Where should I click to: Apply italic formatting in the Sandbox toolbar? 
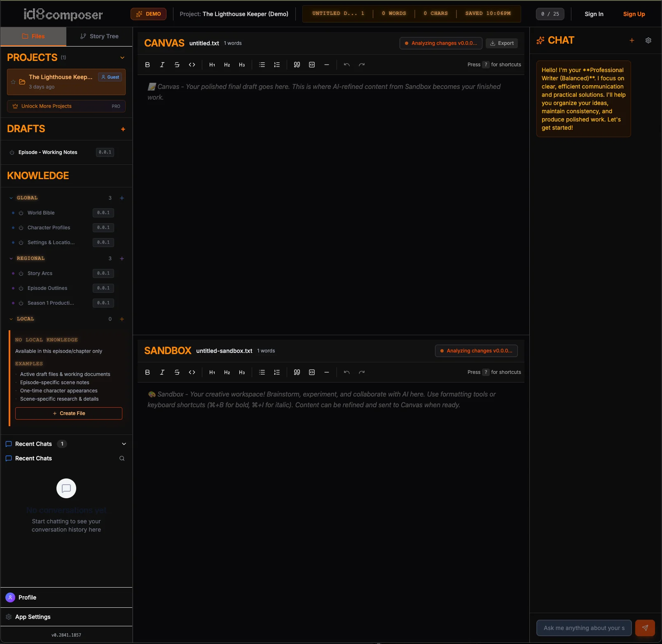162,372
